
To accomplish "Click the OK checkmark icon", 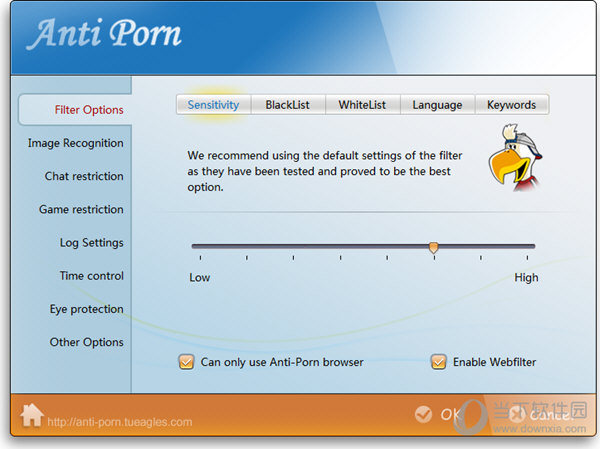I will pos(423,414).
